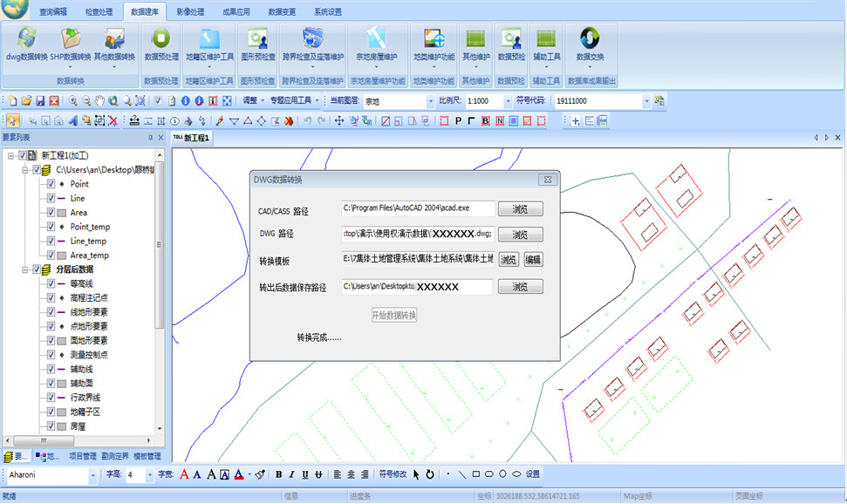Click the pan hand tool icon
This screenshot has height=504, width=847.
[x=100, y=100]
